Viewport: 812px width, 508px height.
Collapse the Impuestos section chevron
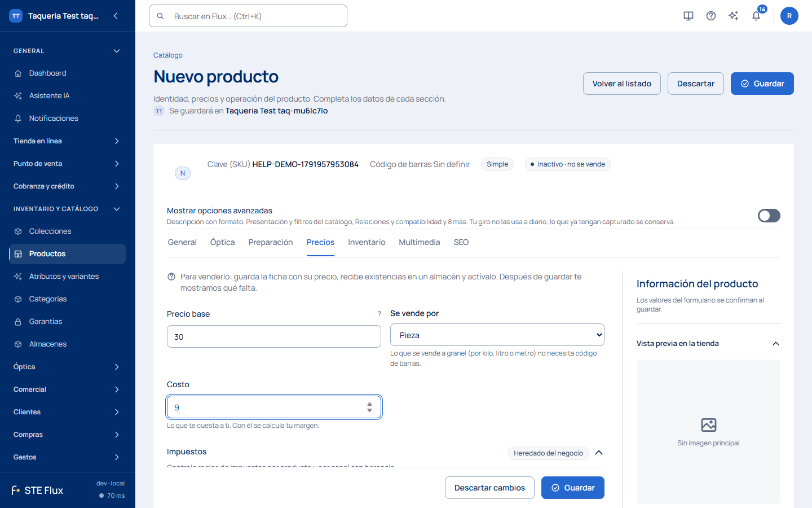(x=599, y=453)
